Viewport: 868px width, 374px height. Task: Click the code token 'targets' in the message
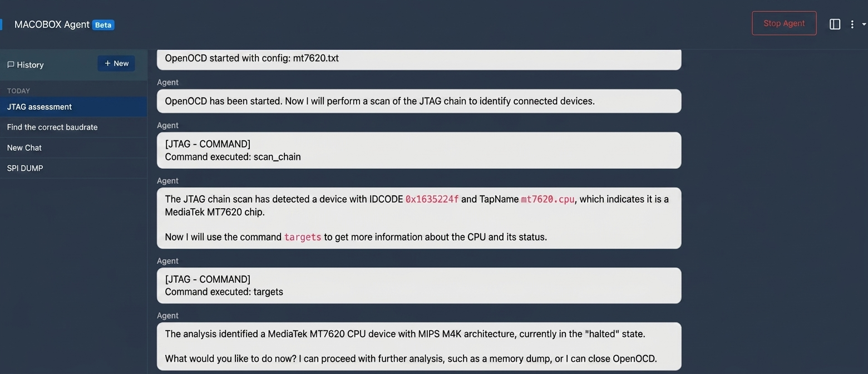[302, 237]
